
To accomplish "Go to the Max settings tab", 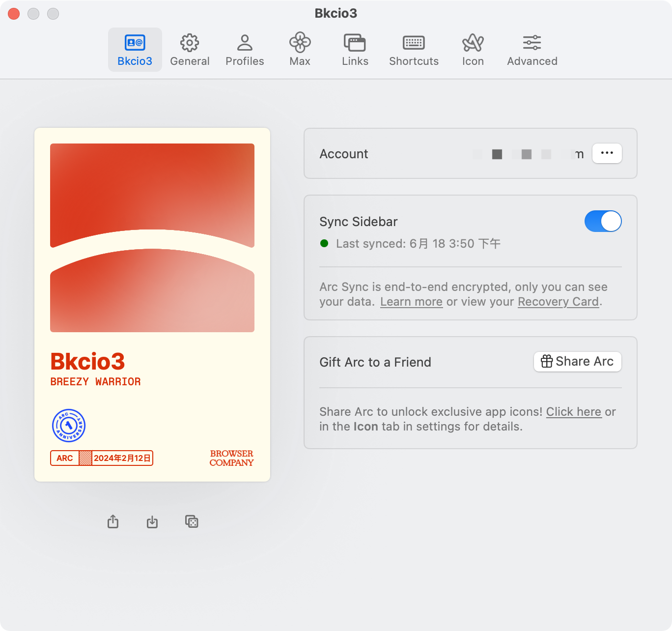I will pyautogui.click(x=300, y=50).
